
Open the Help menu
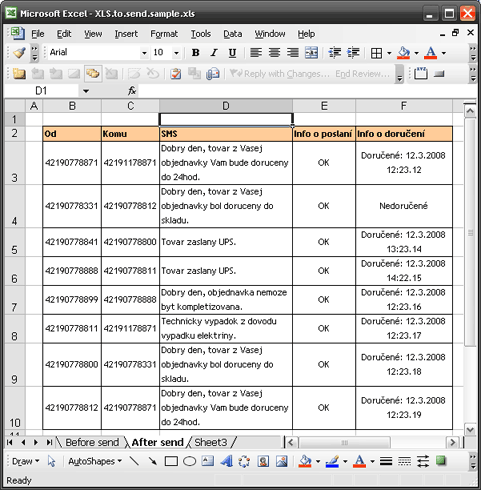pos(306,34)
